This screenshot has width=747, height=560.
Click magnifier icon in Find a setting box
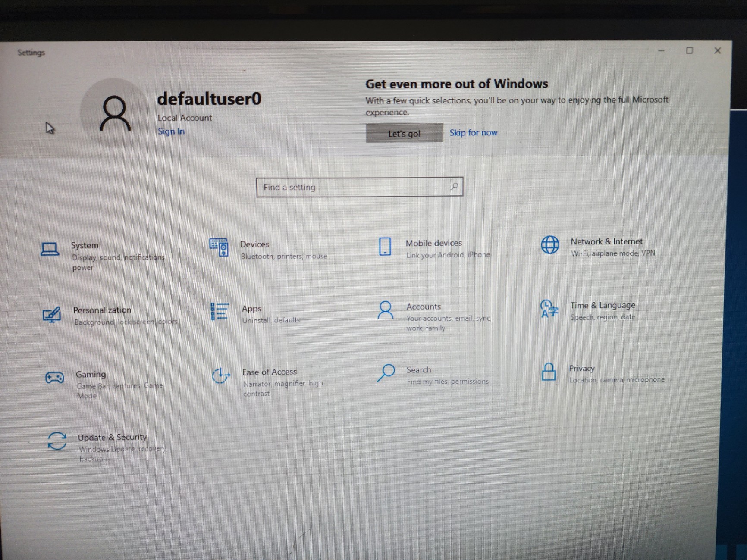click(x=454, y=187)
